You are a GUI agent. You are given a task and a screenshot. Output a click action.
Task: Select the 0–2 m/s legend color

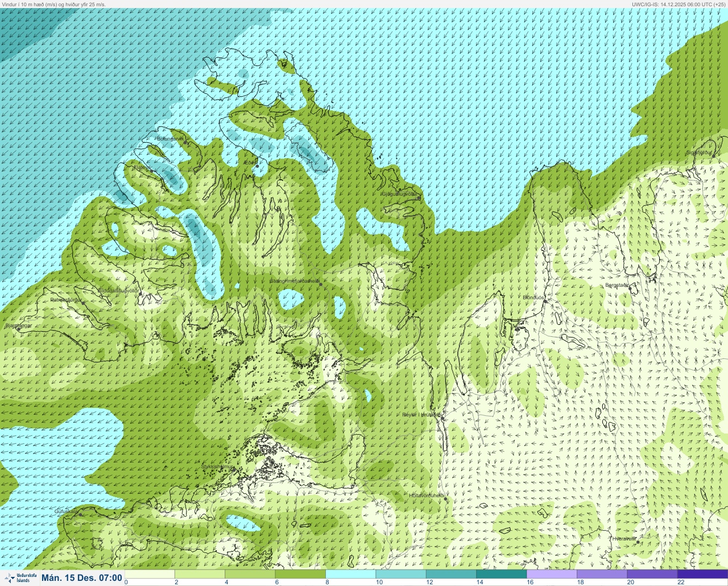(x=150, y=574)
